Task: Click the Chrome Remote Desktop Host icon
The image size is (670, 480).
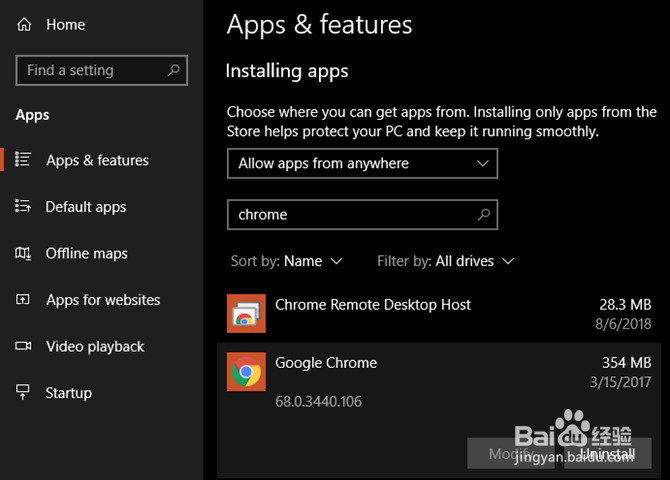Action: 246,313
